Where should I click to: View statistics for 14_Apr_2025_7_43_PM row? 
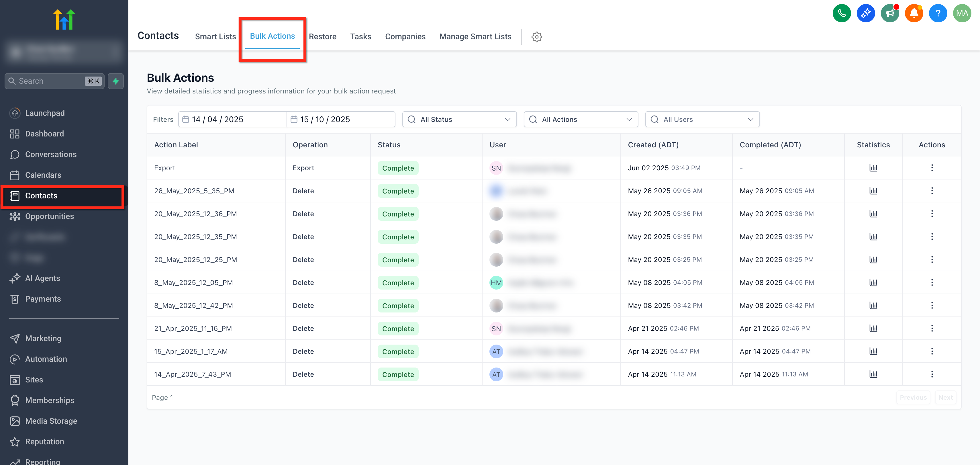[x=873, y=374]
